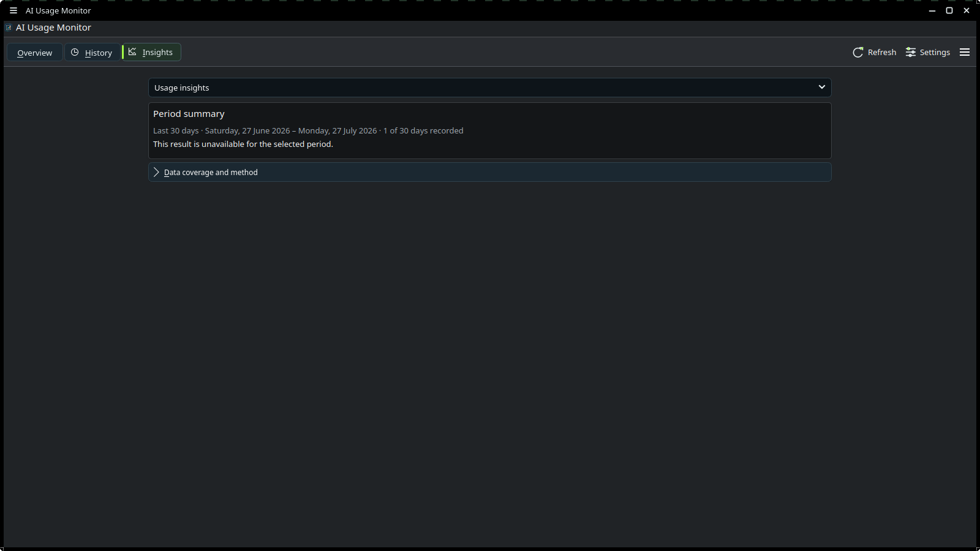980x551 pixels.
Task: Switch to the History tab
Action: (x=92, y=53)
